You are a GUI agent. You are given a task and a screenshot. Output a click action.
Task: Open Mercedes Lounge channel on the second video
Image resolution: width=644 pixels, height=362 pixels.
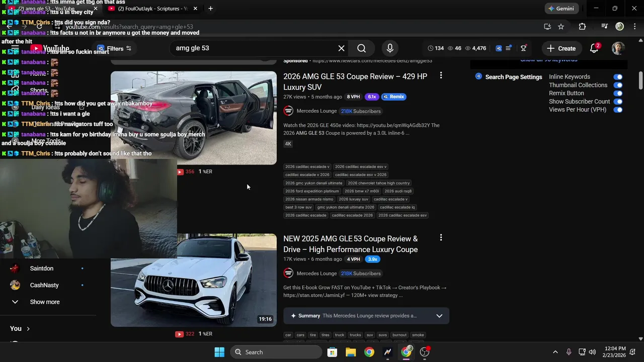[x=316, y=274]
